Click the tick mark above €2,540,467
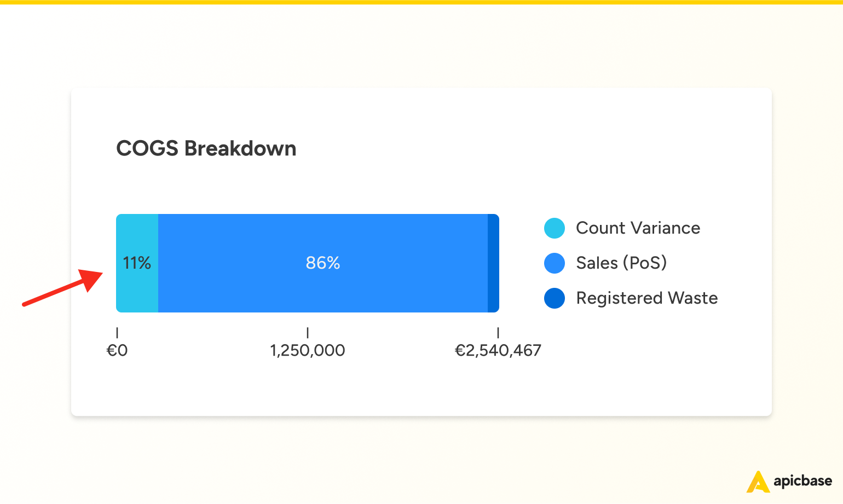The image size is (843, 504). click(x=498, y=333)
